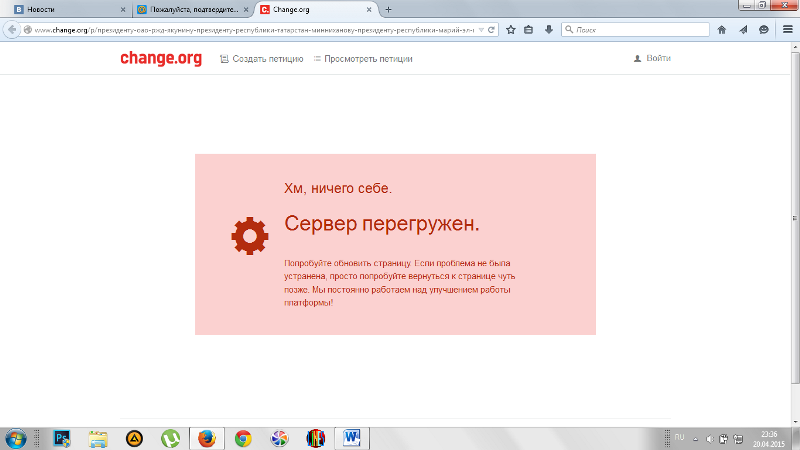The height and width of the screenshot is (450, 800).
Task: Click in the Поиск search field
Action: 630,30
